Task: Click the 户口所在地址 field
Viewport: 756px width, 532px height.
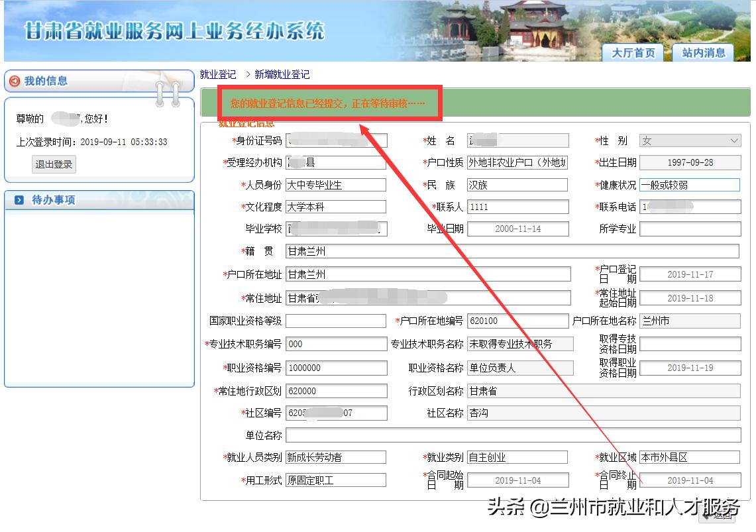Action: [x=428, y=274]
